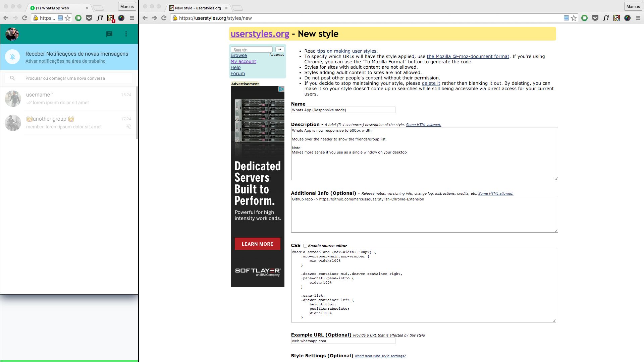Click inside the CSS code textarea
The width and height of the screenshot is (644, 362).
coord(423,286)
